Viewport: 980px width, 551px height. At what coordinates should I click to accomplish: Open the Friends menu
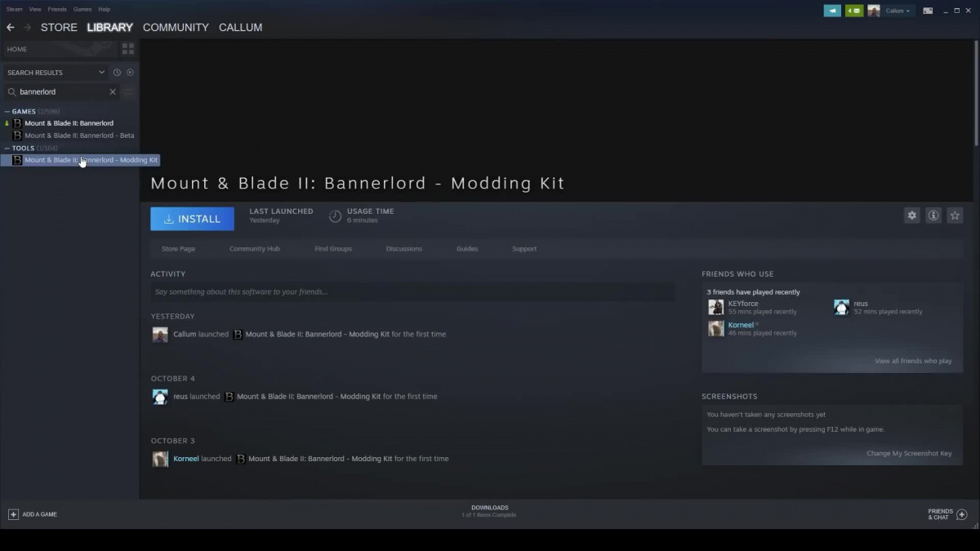point(57,9)
